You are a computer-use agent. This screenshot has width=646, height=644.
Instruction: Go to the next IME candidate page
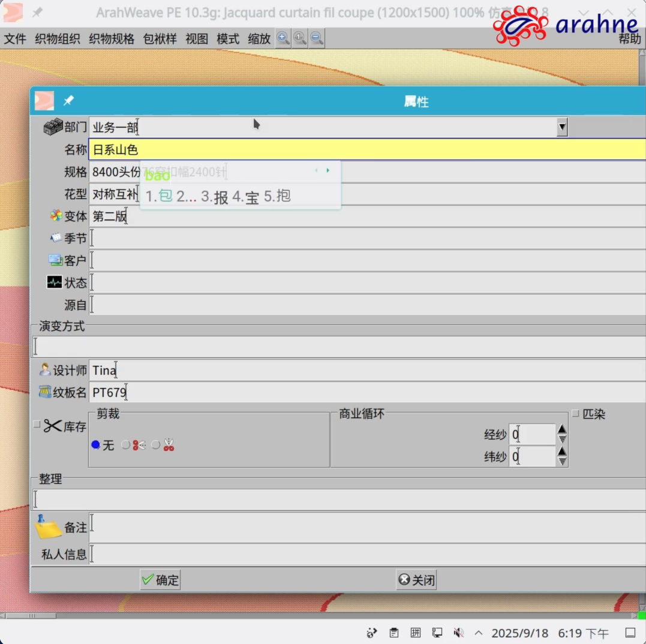pos(328,170)
